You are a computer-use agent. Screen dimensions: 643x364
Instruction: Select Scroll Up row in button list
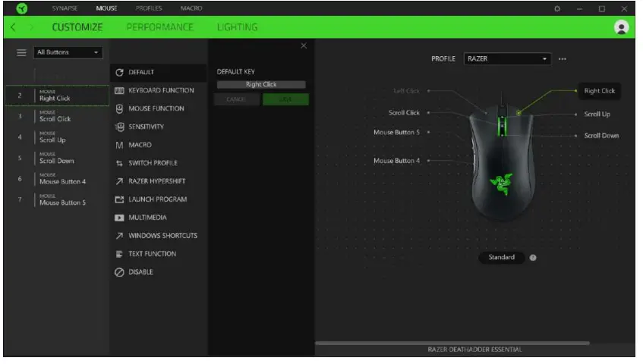pyautogui.click(x=57, y=137)
